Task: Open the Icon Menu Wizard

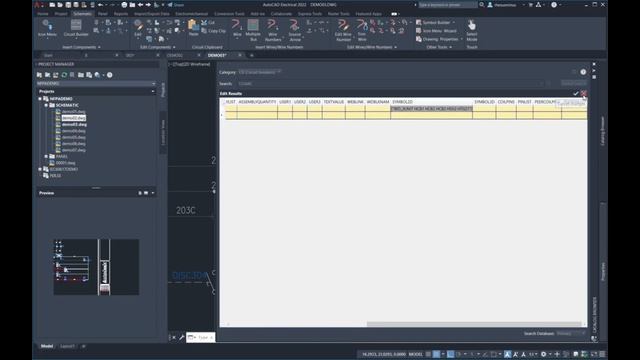Action: [x=436, y=31]
